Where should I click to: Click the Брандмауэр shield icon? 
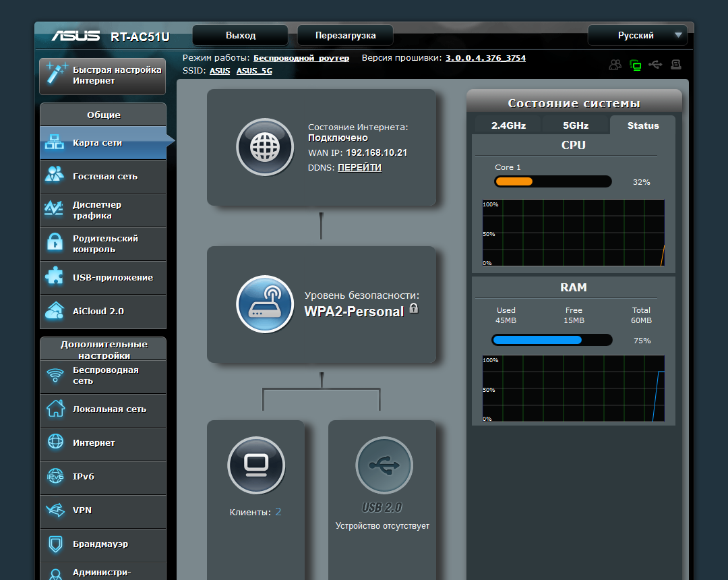point(56,544)
